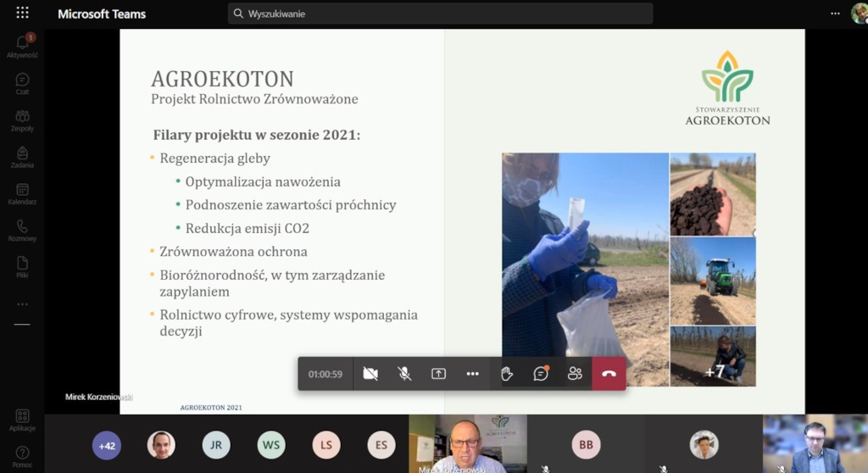Show the meeting conversation chat
Viewport: 868px width, 473px height.
pos(541,374)
